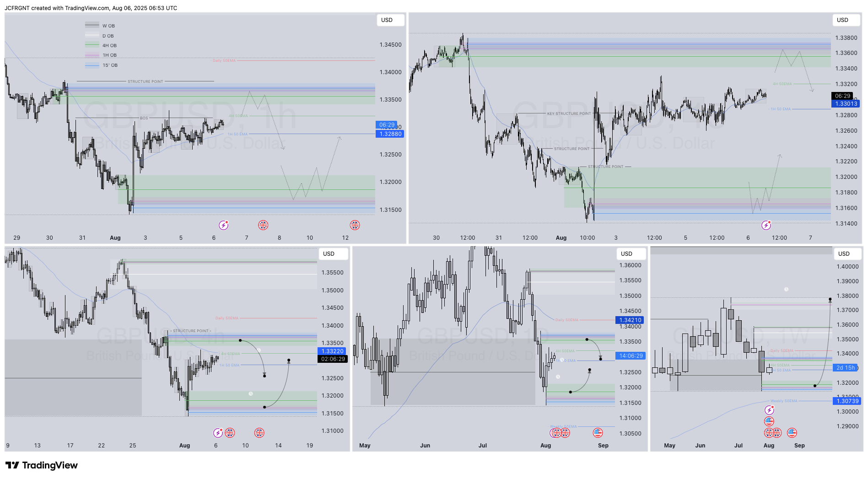This screenshot has height=479, width=868.
Task: Click the 14:06:29 countdown label
Action: point(630,356)
